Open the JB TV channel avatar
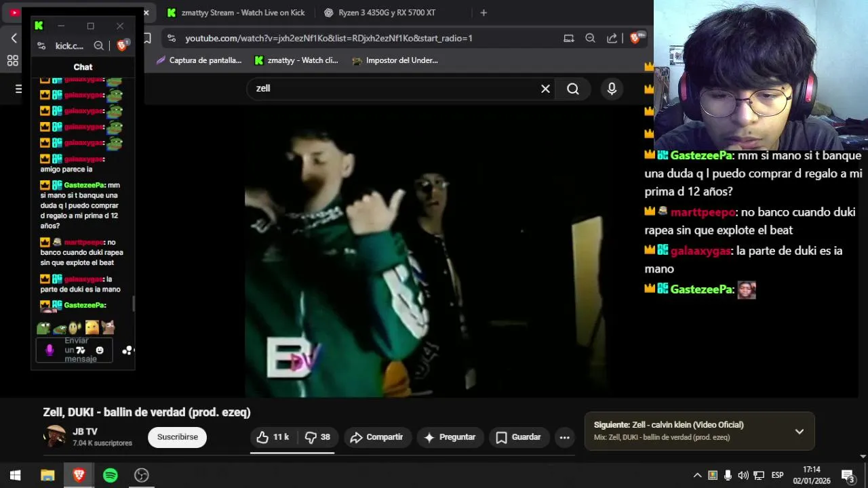 click(x=54, y=436)
